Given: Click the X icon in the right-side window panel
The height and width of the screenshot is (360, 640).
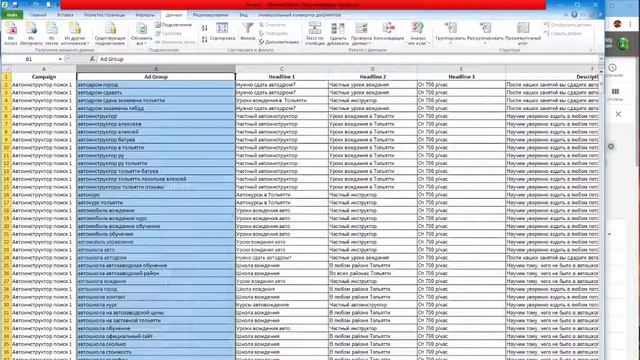Looking at the screenshot, I should coord(618,114).
